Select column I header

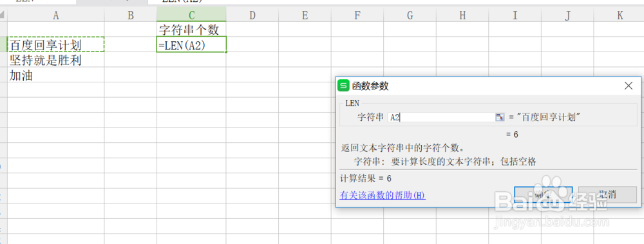point(515,15)
